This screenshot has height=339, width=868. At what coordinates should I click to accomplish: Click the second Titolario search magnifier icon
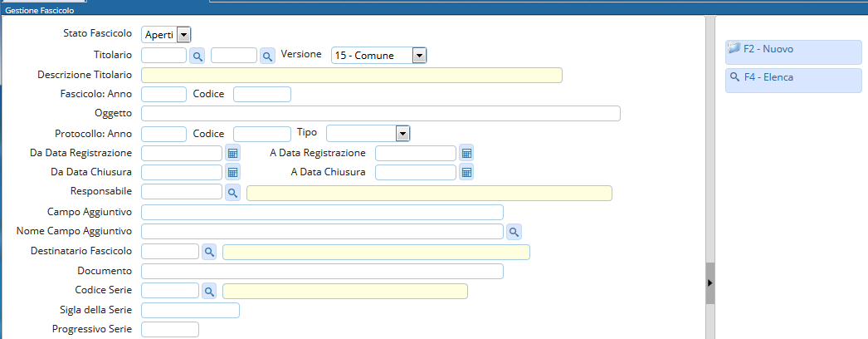pos(267,56)
